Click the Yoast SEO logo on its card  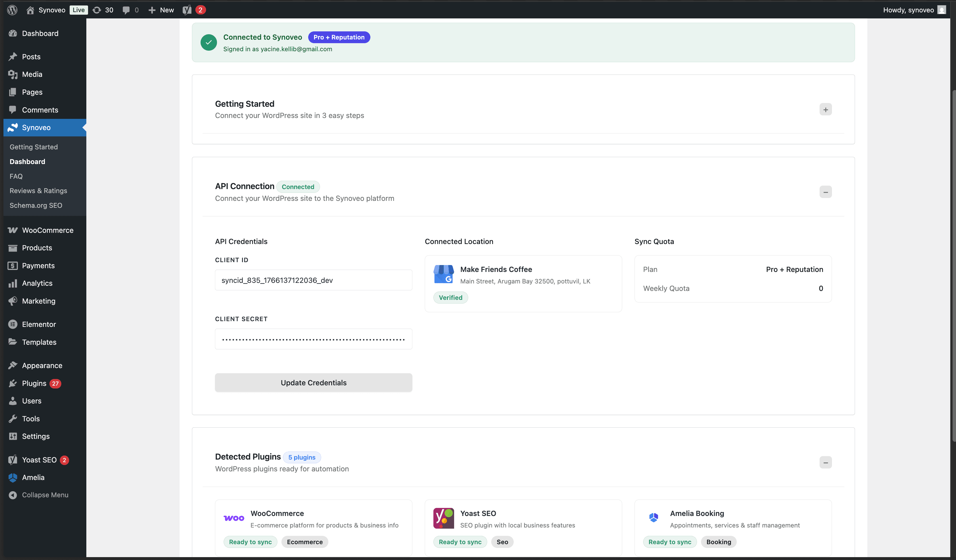443,517
